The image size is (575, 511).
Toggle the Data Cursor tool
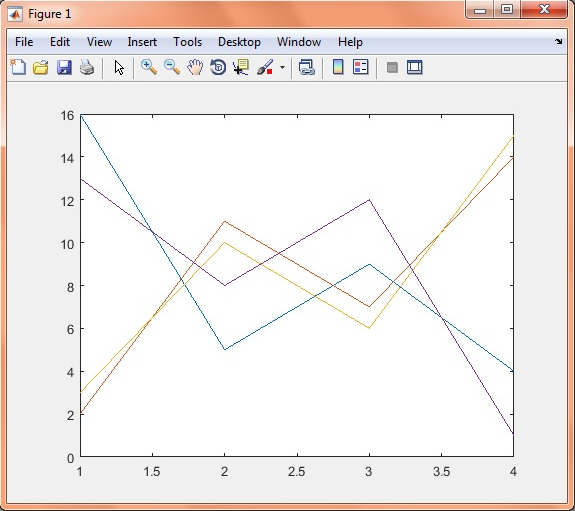click(x=241, y=67)
